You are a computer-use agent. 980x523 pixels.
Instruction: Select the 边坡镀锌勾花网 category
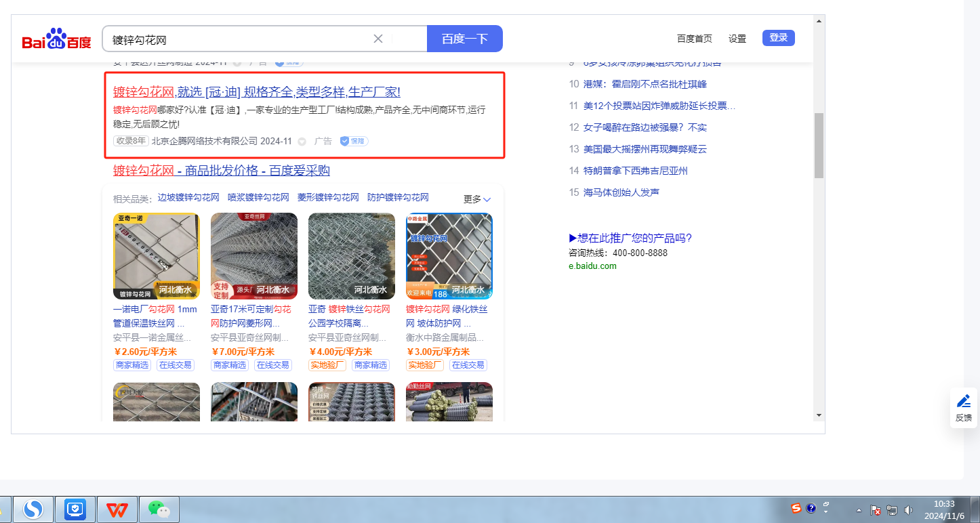pyautogui.click(x=188, y=198)
